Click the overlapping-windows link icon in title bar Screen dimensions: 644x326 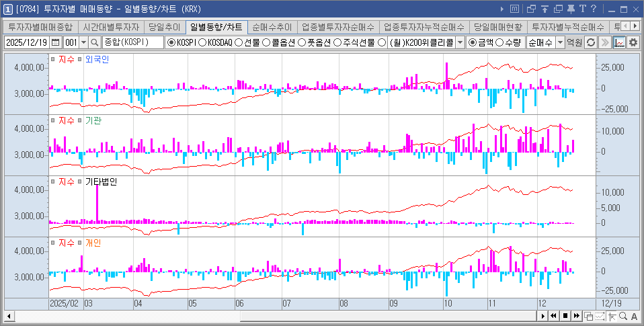coord(531,9)
